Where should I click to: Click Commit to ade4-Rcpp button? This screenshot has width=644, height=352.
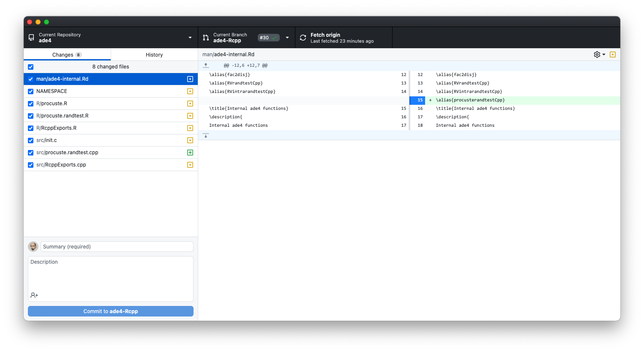(111, 311)
